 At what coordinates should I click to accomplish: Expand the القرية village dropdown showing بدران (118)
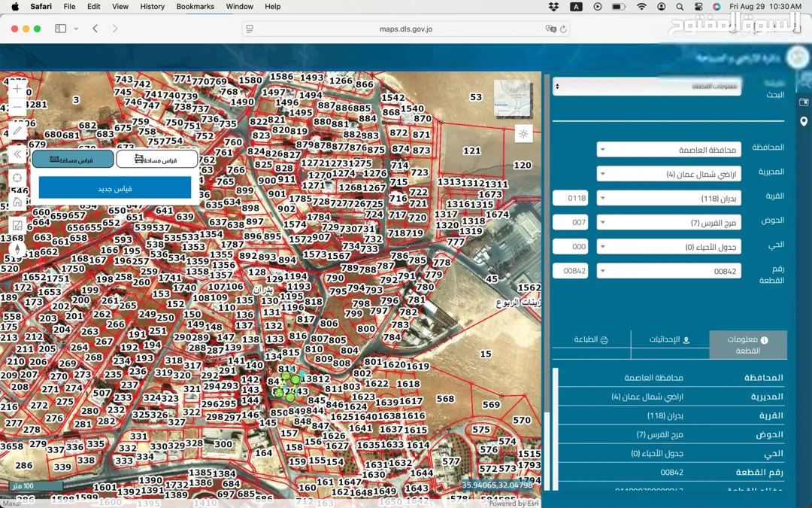[668, 198]
